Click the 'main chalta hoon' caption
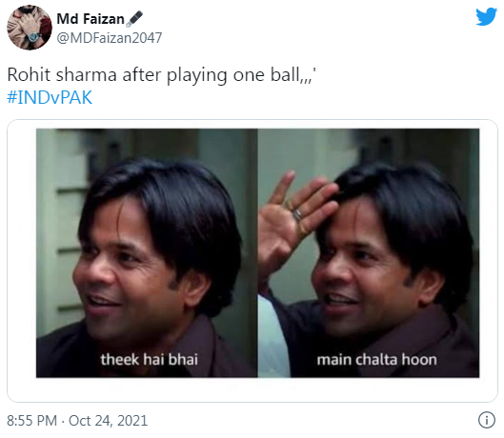 (376, 360)
